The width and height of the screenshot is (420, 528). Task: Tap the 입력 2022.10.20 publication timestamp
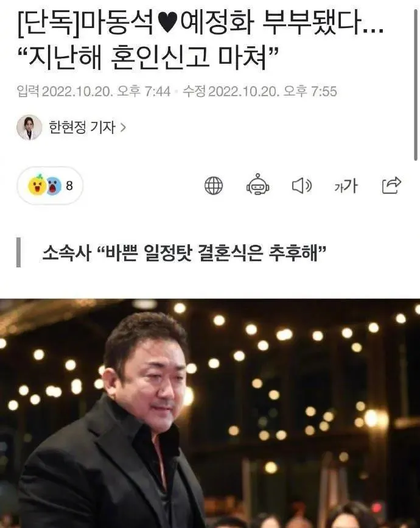click(x=94, y=91)
